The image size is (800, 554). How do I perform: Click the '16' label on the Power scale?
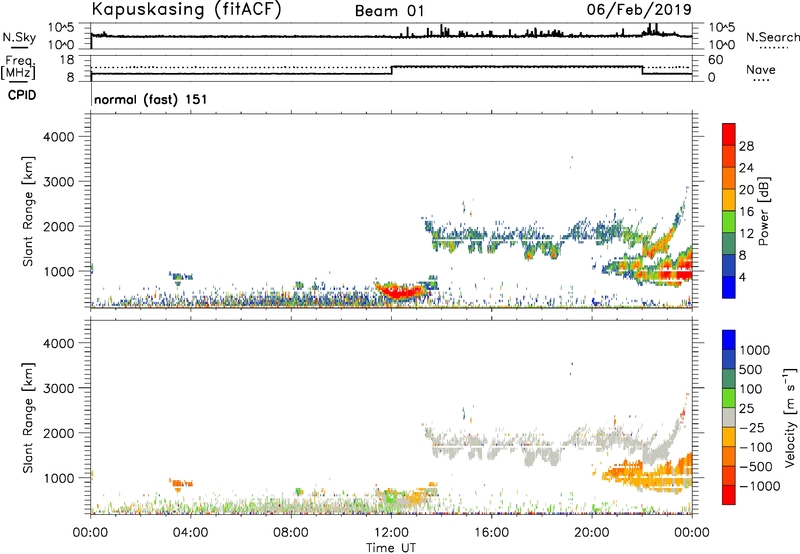746,212
